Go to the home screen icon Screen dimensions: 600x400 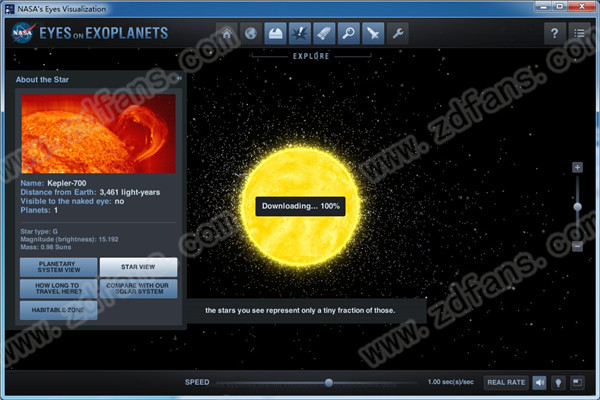pos(227,34)
